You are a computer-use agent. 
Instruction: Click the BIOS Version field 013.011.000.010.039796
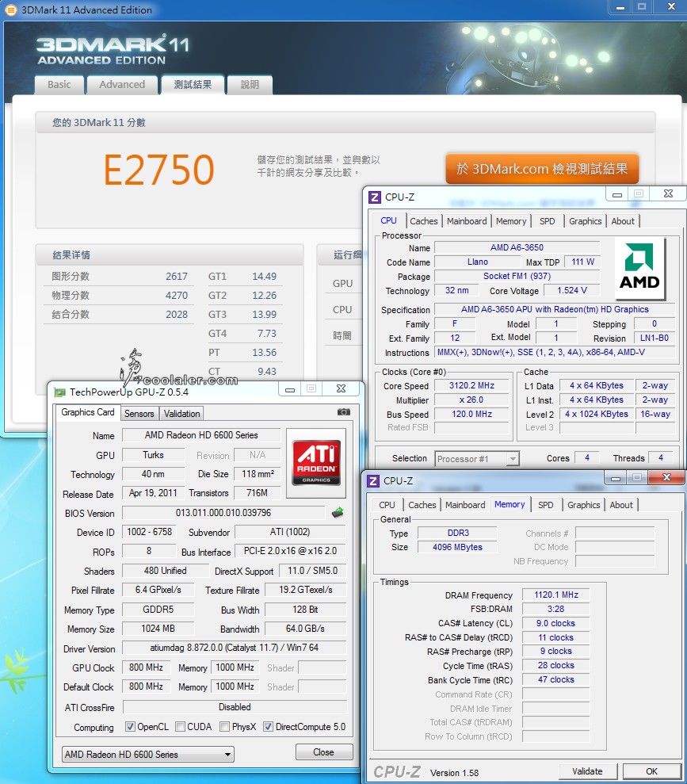point(223,513)
